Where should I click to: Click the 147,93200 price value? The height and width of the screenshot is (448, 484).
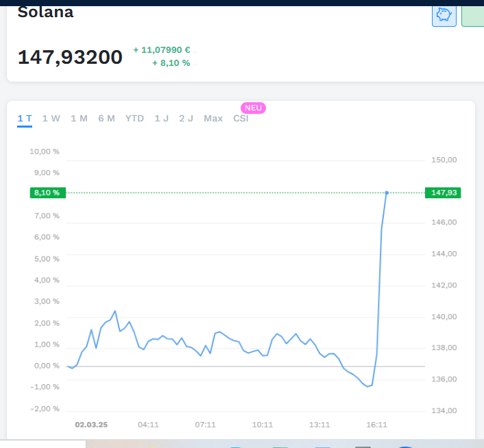pyautogui.click(x=70, y=57)
